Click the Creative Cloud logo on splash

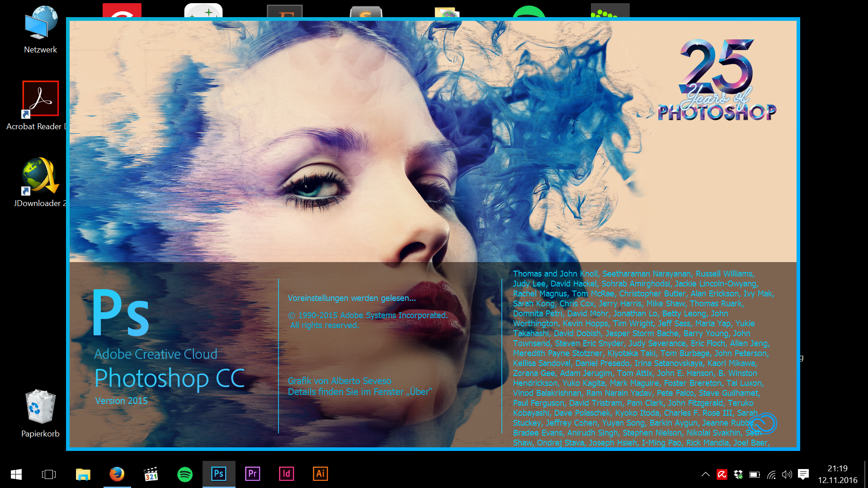[x=764, y=423]
